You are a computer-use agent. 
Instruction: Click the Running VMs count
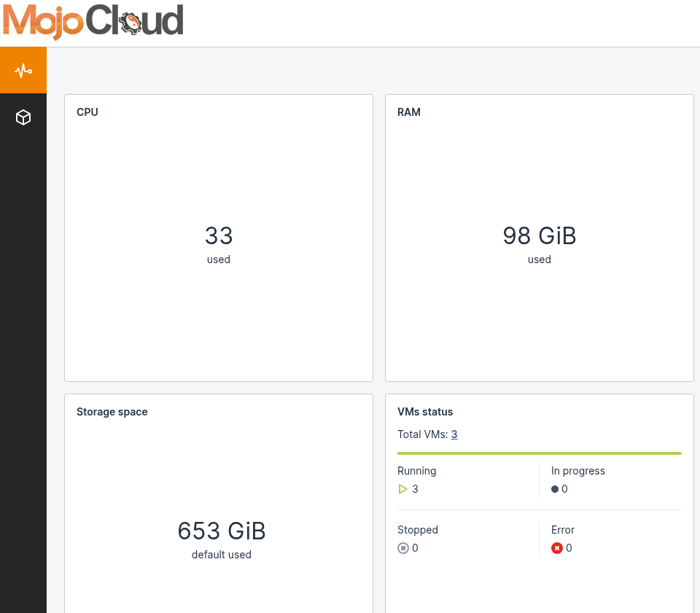pyautogui.click(x=415, y=489)
